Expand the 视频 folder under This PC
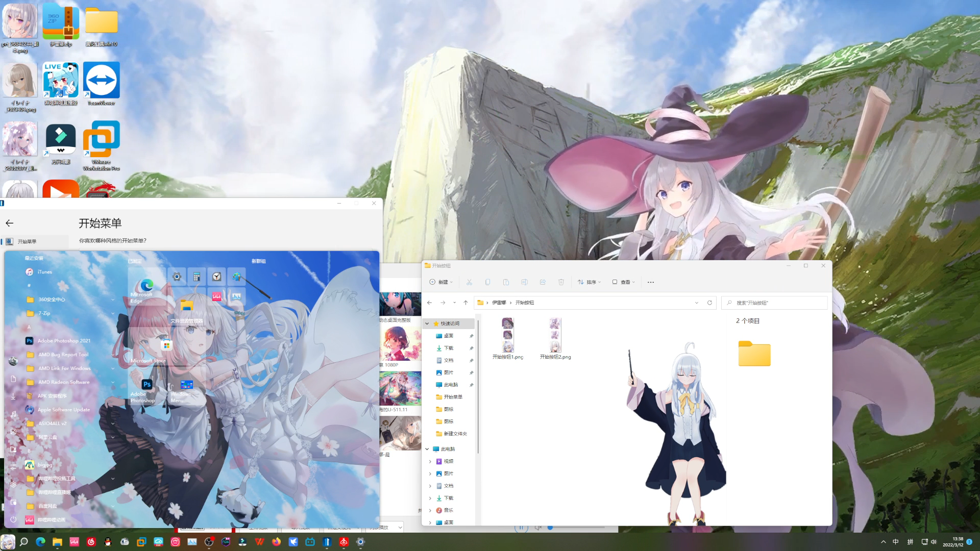 pyautogui.click(x=430, y=461)
